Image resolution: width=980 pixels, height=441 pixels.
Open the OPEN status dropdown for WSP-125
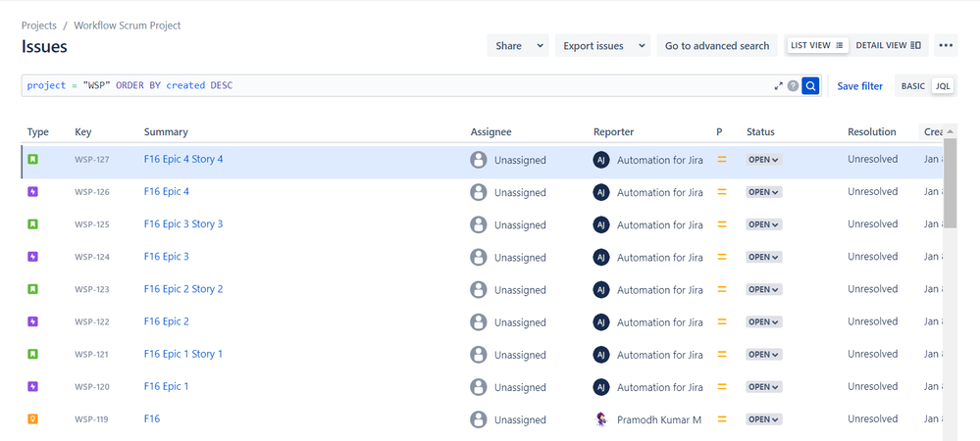pyautogui.click(x=764, y=224)
